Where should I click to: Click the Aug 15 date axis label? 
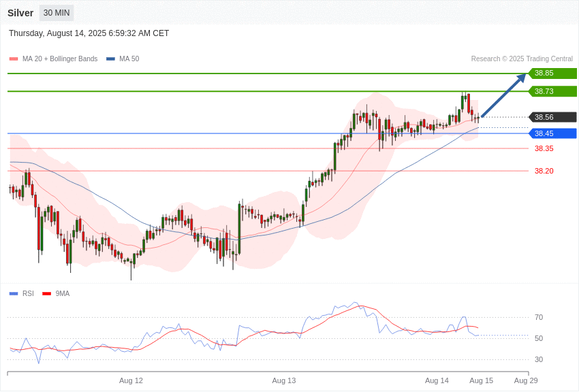481,380
